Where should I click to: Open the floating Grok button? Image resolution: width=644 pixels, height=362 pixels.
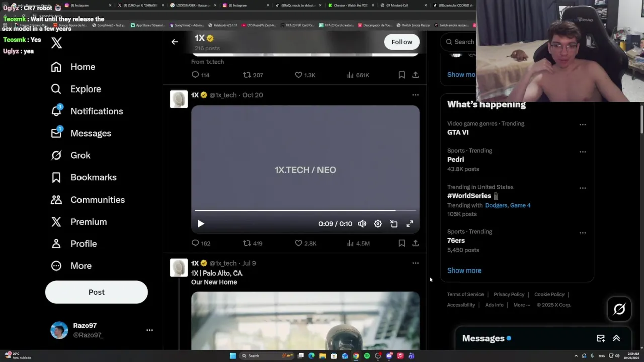tap(619, 309)
